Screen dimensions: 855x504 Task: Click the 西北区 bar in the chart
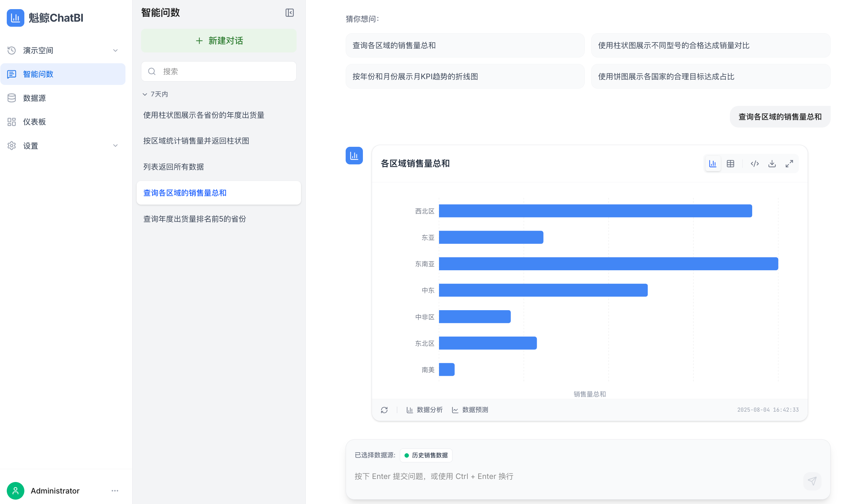click(x=595, y=211)
